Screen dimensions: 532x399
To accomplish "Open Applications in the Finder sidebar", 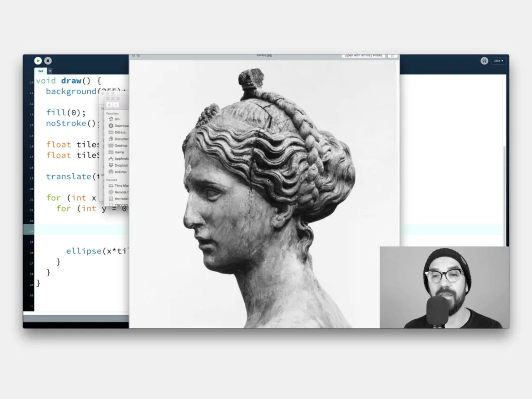I will pyautogui.click(x=118, y=159).
